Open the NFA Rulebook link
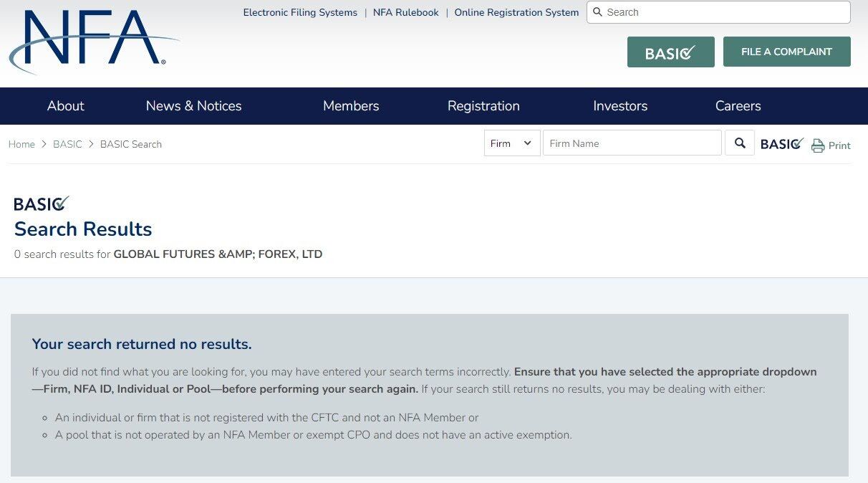 405,12
